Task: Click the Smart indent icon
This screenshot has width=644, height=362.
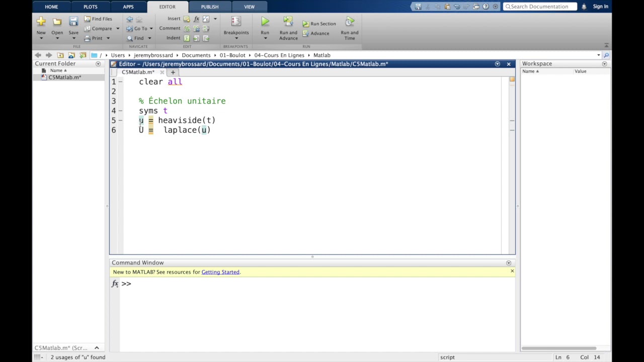Action: (187, 38)
